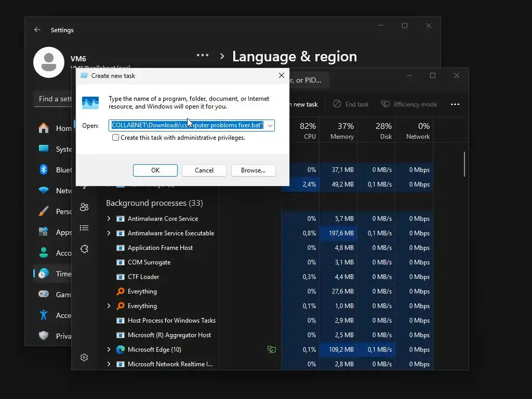Open Personalization in Settings sidebar
The image size is (532, 399).
coord(54,211)
